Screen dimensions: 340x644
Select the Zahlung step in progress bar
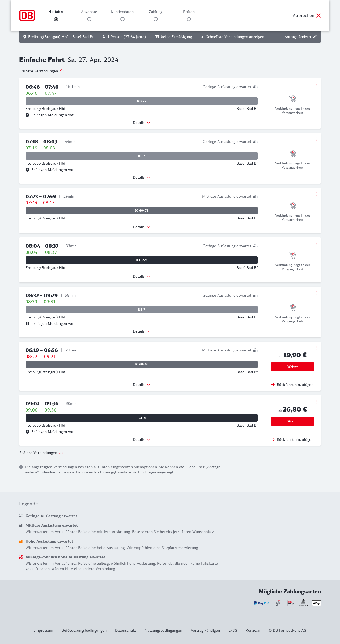156,19
